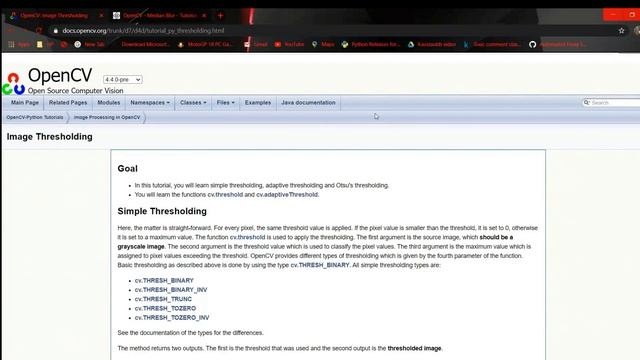
Task: Open a new browser tab with plus icon
Action: [220, 16]
